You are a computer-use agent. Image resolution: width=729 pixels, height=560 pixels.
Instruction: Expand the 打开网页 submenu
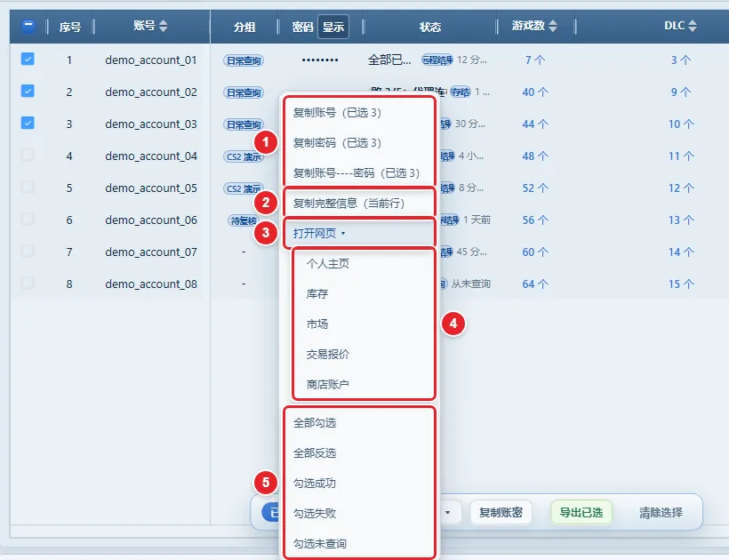click(359, 233)
